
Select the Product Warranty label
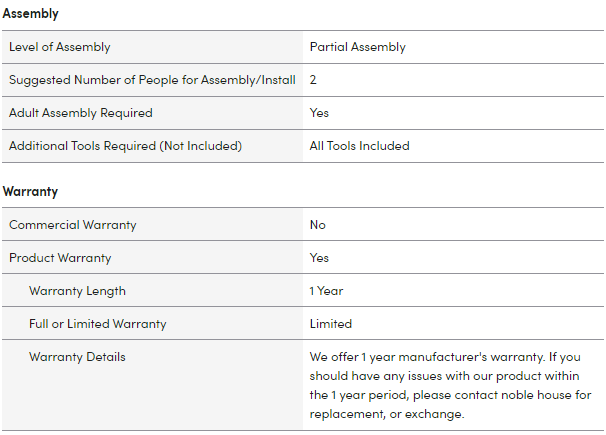tap(62, 258)
